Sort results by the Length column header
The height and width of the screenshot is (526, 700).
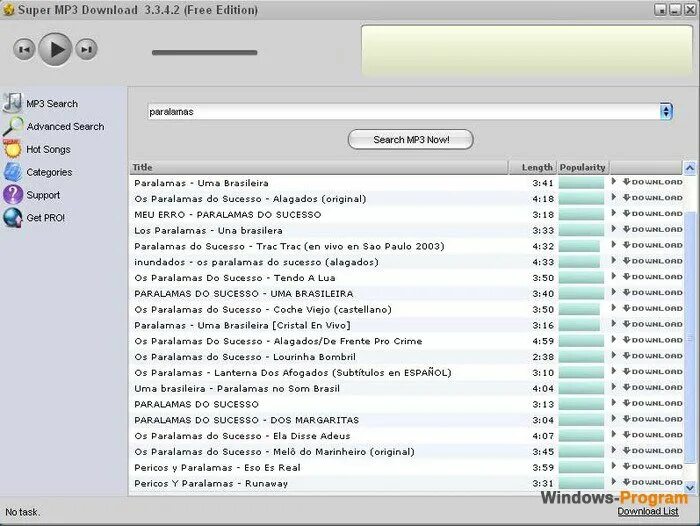point(533,167)
